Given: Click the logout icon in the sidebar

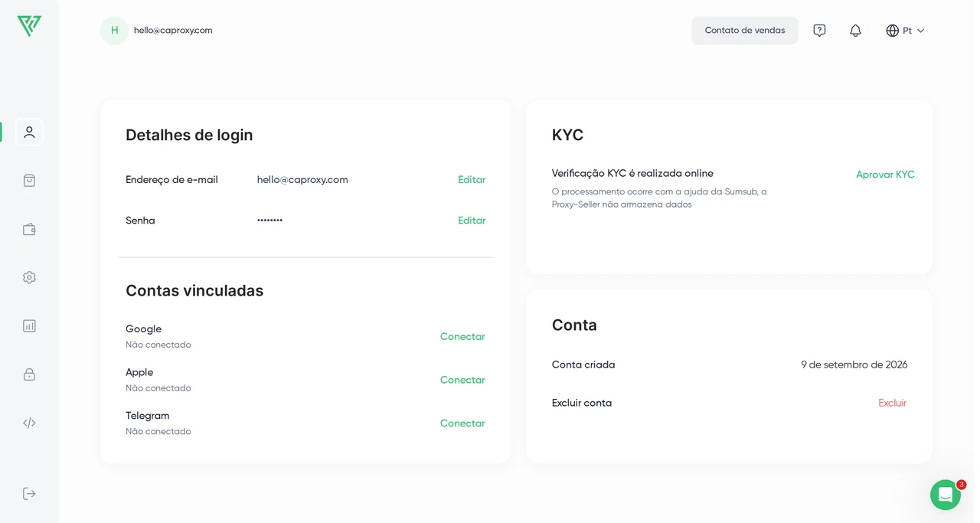Looking at the screenshot, I should 29,493.
